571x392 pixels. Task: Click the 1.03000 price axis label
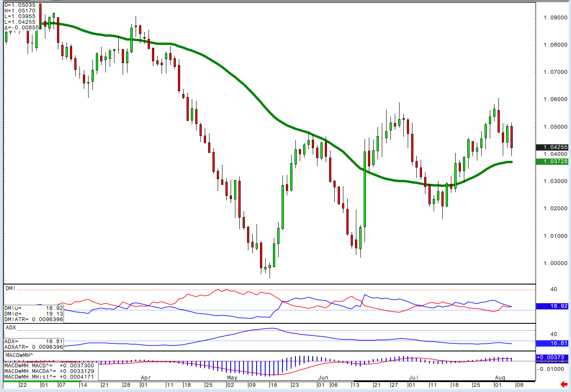[556, 181]
